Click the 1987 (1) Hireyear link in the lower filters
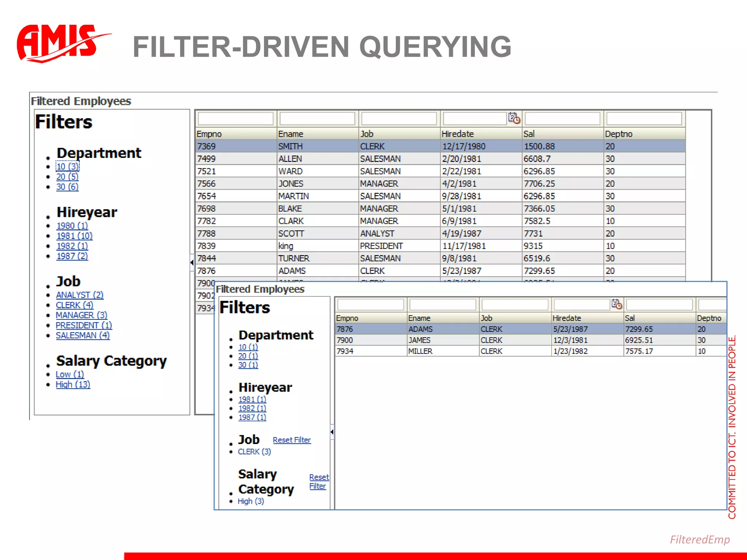Screen dimensions: 747x560 pyautogui.click(x=252, y=417)
